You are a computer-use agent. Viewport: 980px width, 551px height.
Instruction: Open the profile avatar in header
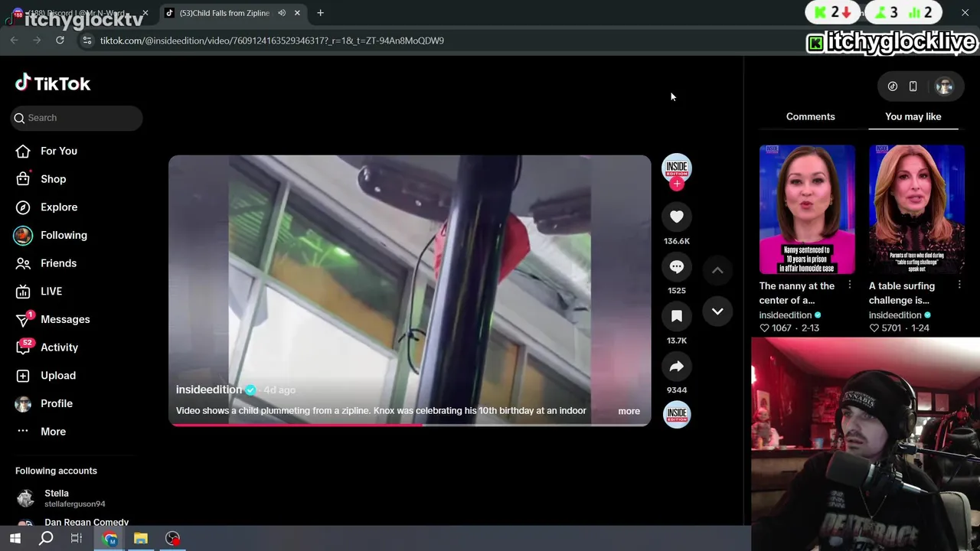(x=945, y=86)
